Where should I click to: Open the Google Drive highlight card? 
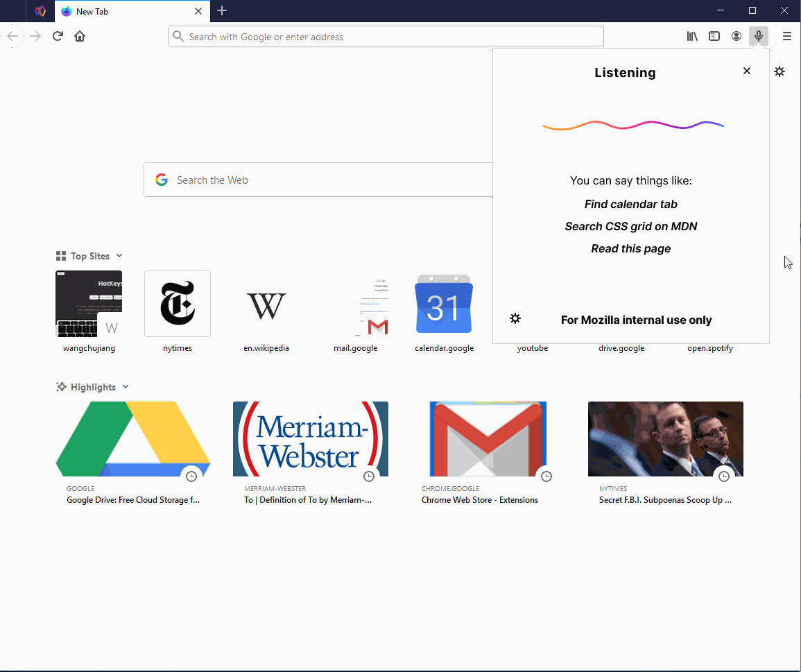click(133, 454)
